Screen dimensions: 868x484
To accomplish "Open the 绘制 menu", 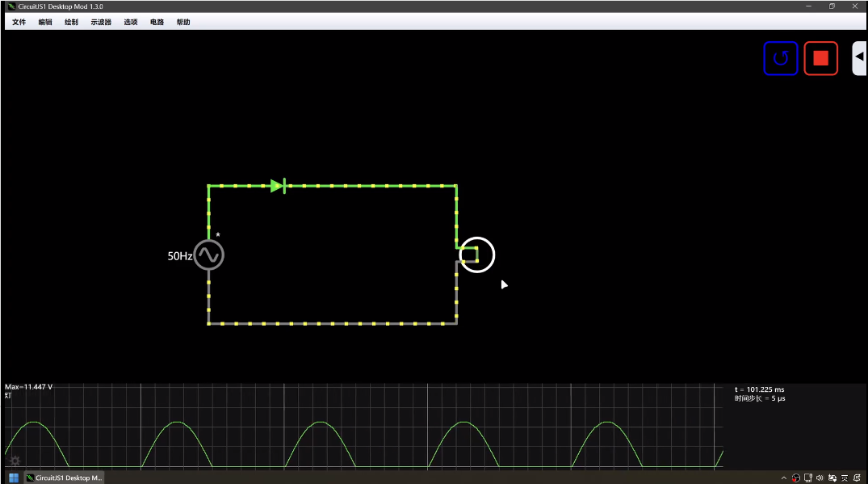I will (71, 22).
